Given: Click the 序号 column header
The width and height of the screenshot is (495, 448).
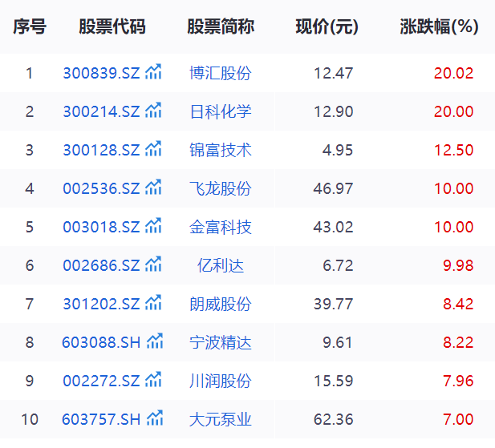Looking at the screenshot, I should 30,26.
